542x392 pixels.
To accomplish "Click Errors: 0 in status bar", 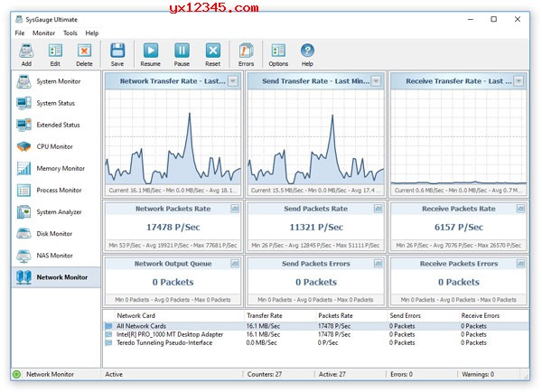I will pos(401,374).
